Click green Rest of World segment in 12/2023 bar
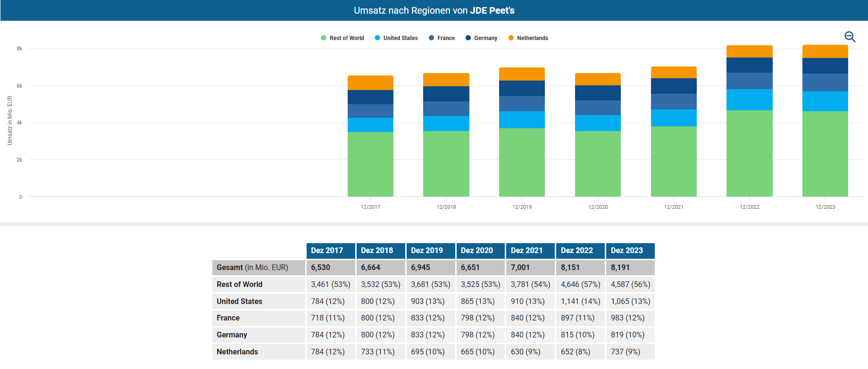This screenshot has height=369, width=868. [x=825, y=154]
